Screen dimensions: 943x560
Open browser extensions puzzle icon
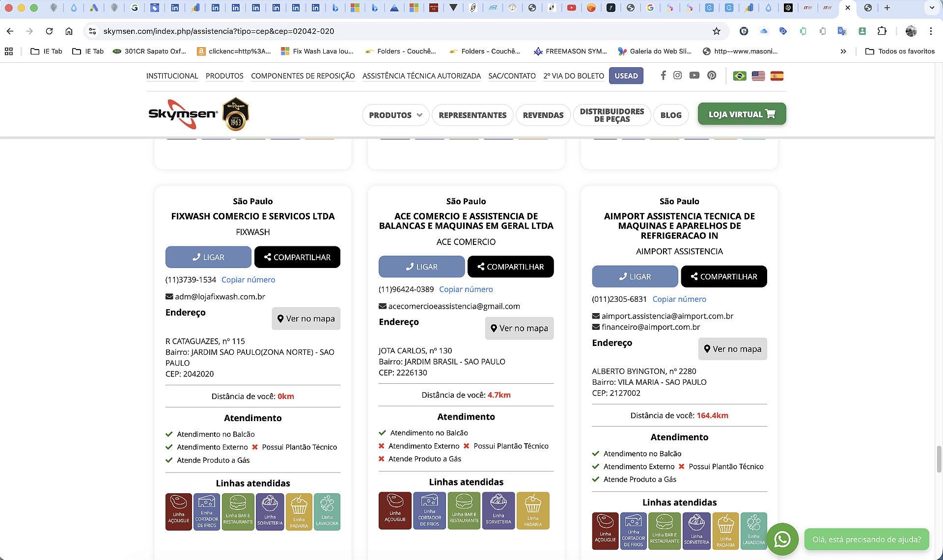tap(882, 31)
